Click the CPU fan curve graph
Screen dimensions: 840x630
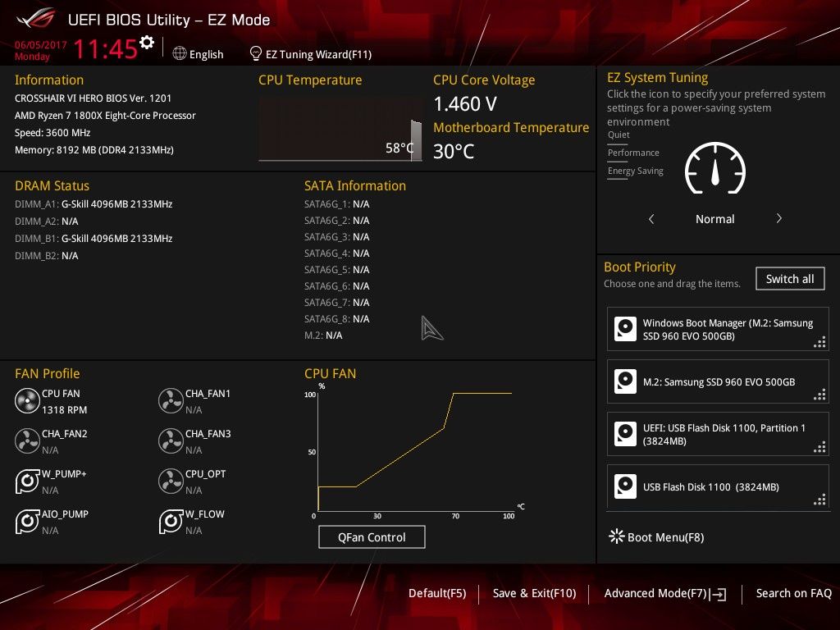(x=415, y=452)
